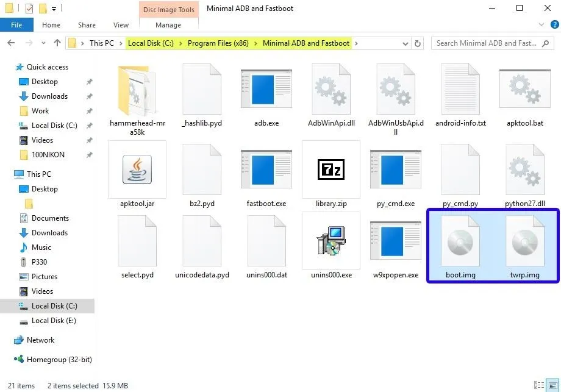Refresh the current folder view
This screenshot has height=392, width=561.
tap(418, 43)
